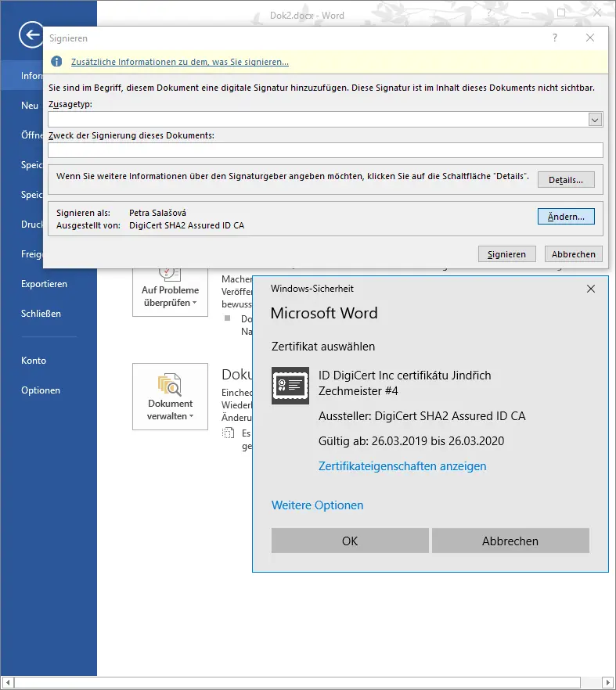Click the Dok2.docx - Word title
Image resolution: width=616 pixels, height=690 pixels.
pyautogui.click(x=307, y=16)
